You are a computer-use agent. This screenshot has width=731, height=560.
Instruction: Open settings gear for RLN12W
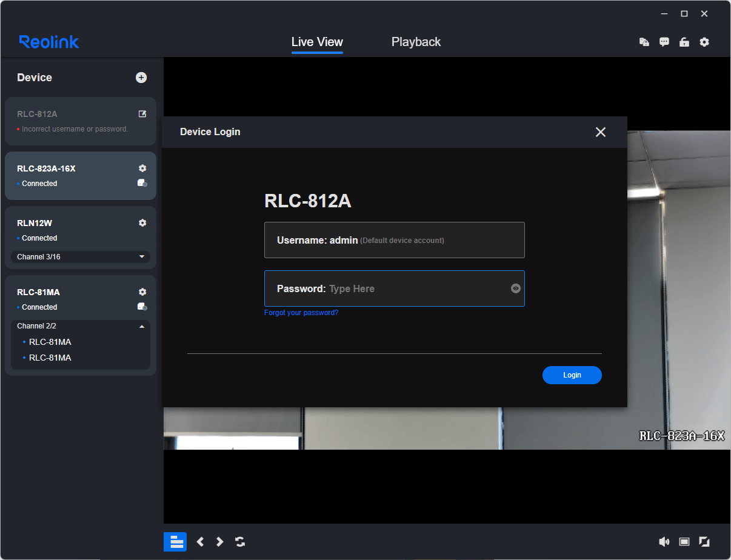pyautogui.click(x=142, y=223)
